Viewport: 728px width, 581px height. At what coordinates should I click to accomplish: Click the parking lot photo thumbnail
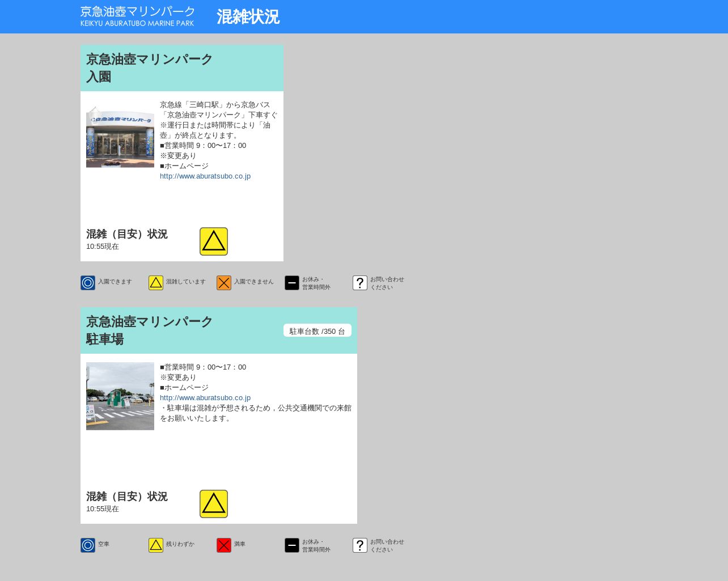point(120,396)
